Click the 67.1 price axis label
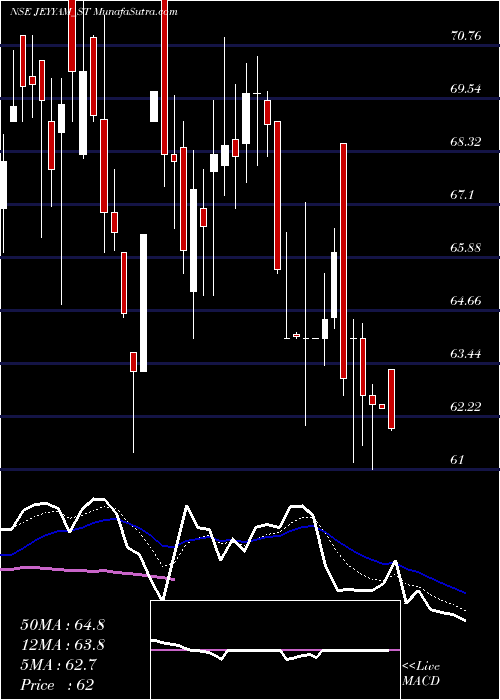Screen dimensions: 500x700 coord(463,195)
